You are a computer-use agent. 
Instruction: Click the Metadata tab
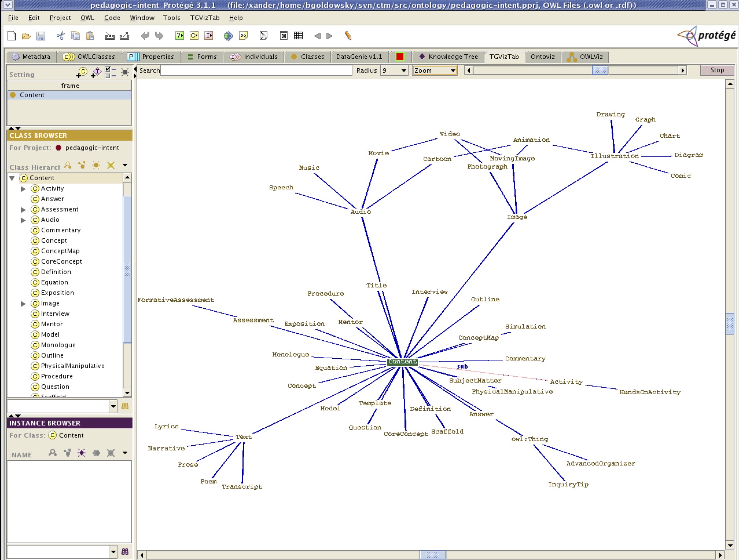31,56
